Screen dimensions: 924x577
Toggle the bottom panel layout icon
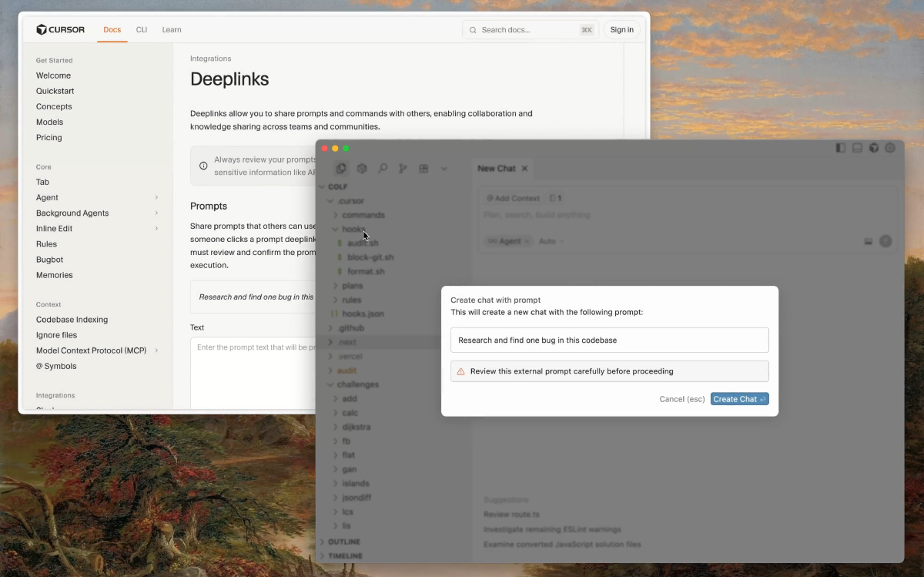[x=857, y=148]
